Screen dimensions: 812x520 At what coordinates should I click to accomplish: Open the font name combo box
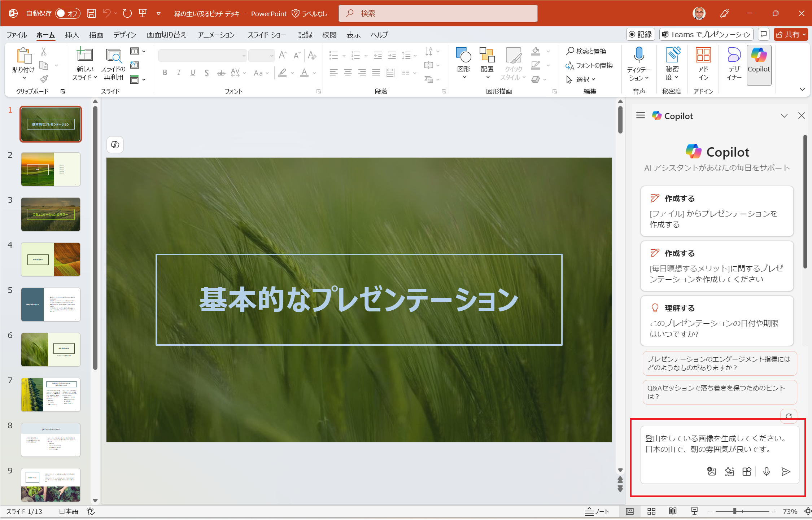pyautogui.click(x=202, y=55)
